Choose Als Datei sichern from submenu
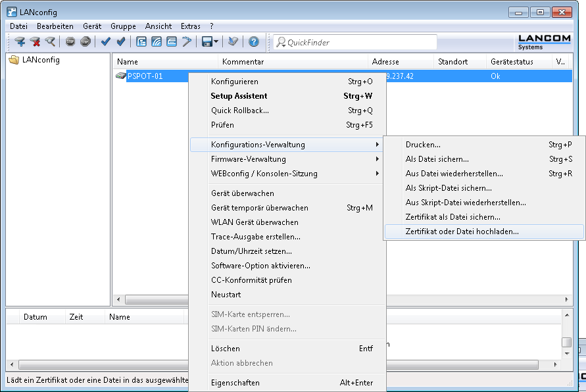 pyautogui.click(x=437, y=159)
